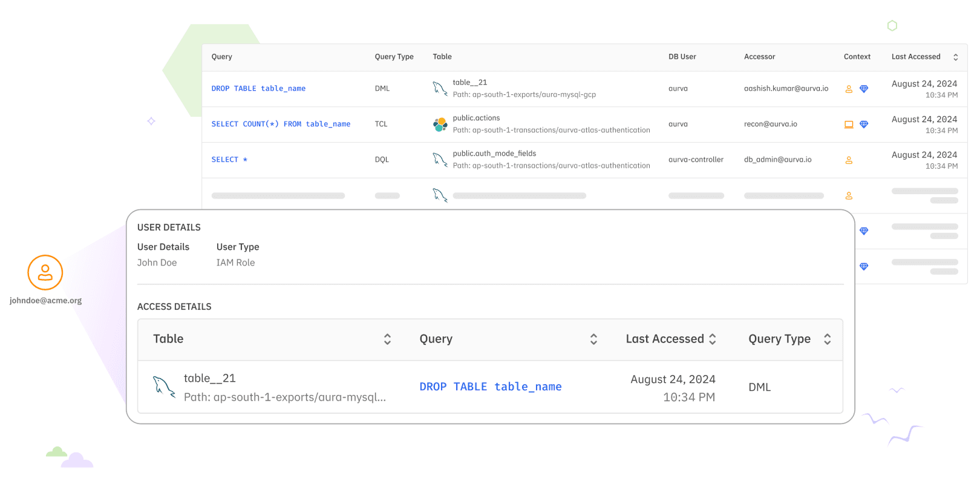
Task: Click the orange user icon in aashish.kumar row
Action: pos(849,89)
